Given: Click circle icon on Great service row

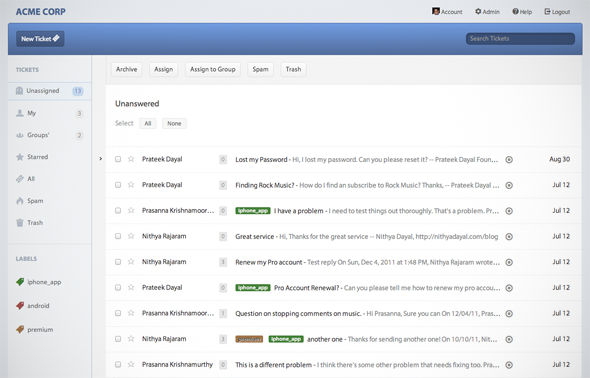Looking at the screenshot, I should pos(509,237).
